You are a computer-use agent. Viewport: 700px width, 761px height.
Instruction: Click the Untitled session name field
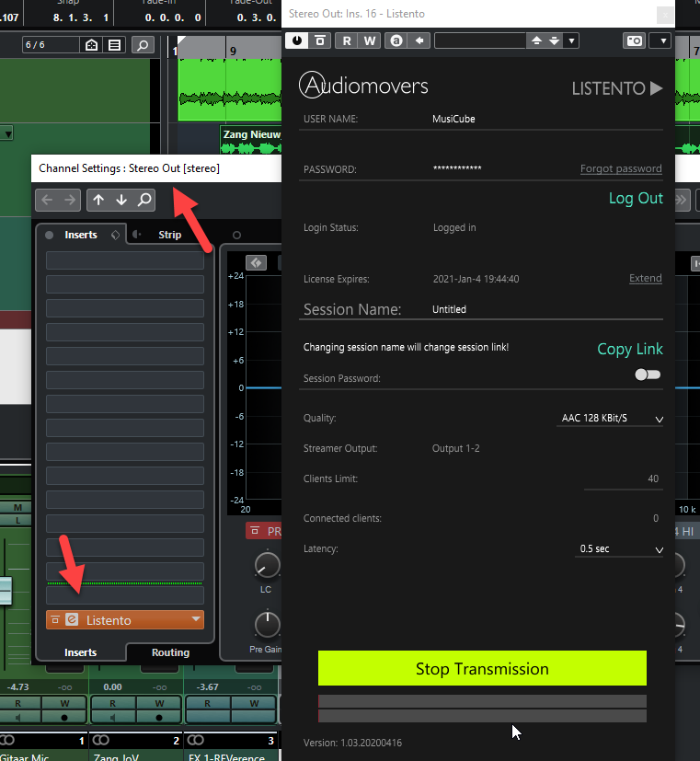449,309
